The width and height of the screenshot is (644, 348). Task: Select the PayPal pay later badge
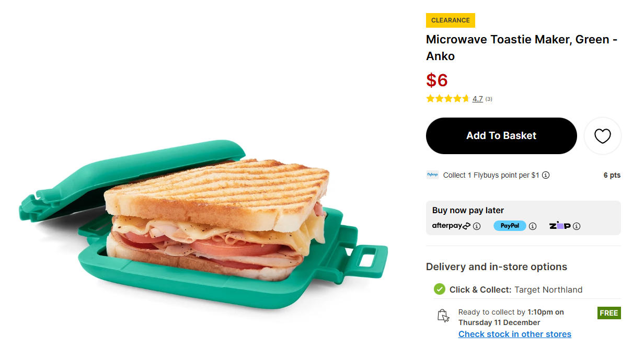[510, 226]
